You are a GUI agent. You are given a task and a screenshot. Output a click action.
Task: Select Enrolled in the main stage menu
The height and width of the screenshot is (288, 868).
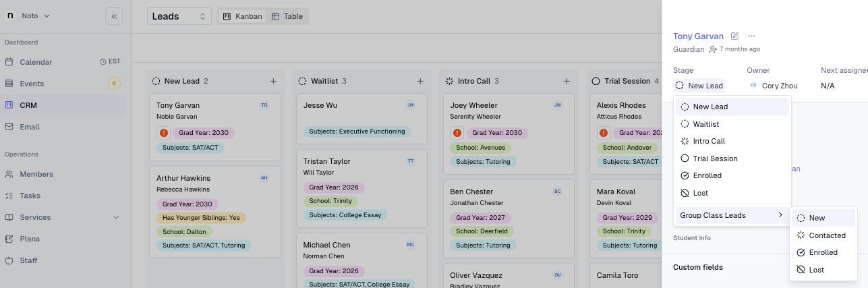(x=732, y=175)
